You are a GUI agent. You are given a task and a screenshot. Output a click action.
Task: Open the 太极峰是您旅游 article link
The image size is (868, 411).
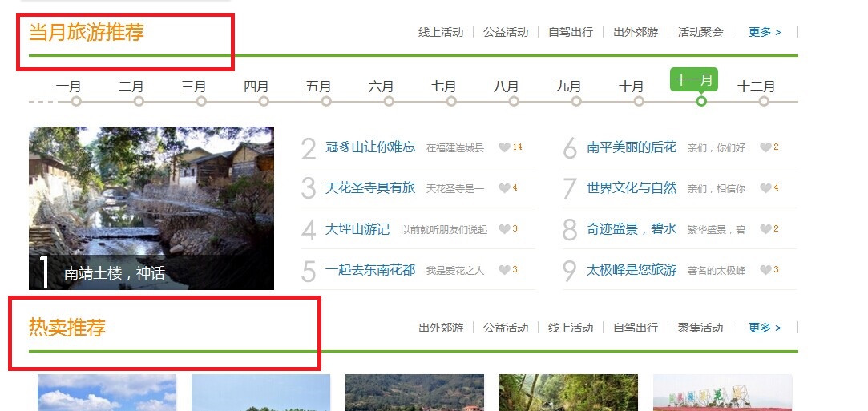(x=632, y=270)
